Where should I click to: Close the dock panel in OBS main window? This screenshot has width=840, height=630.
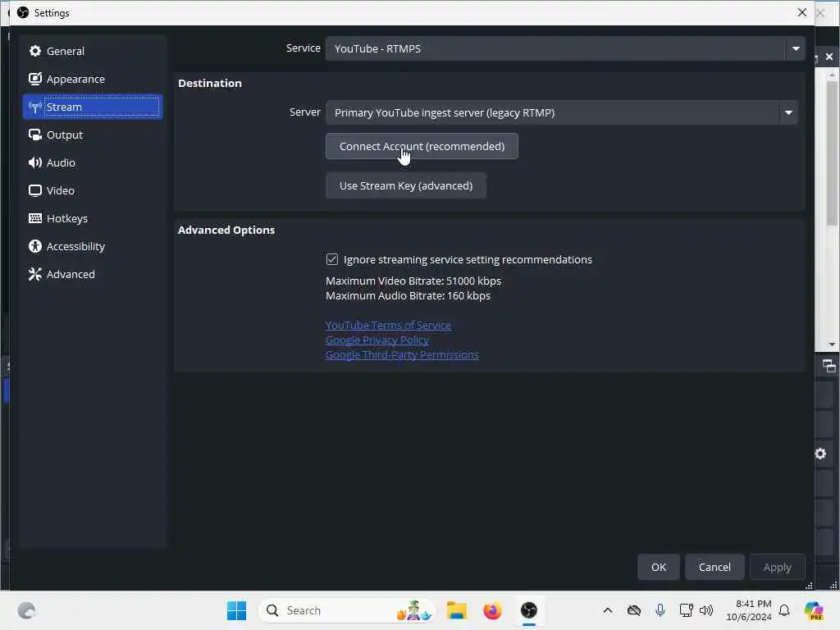(x=829, y=57)
